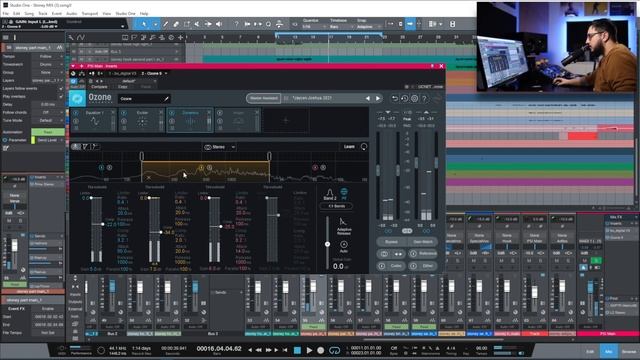Click the Compare button in plugin header

99,87
